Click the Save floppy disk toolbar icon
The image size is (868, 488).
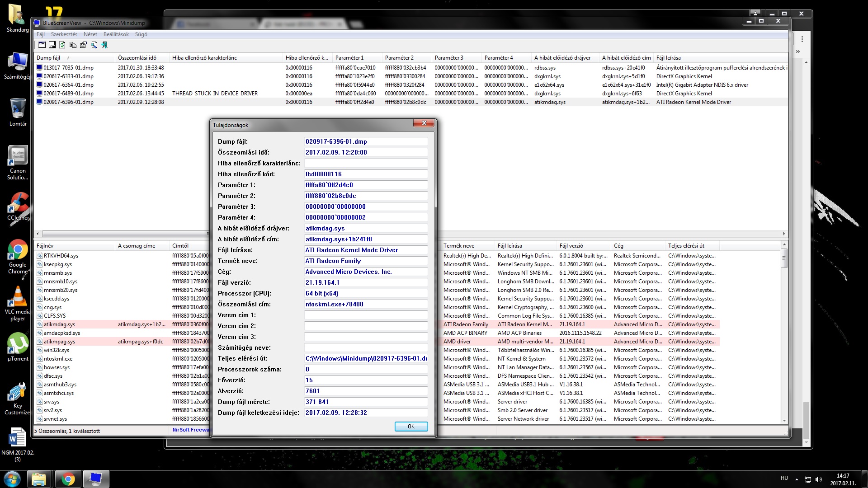point(52,45)
